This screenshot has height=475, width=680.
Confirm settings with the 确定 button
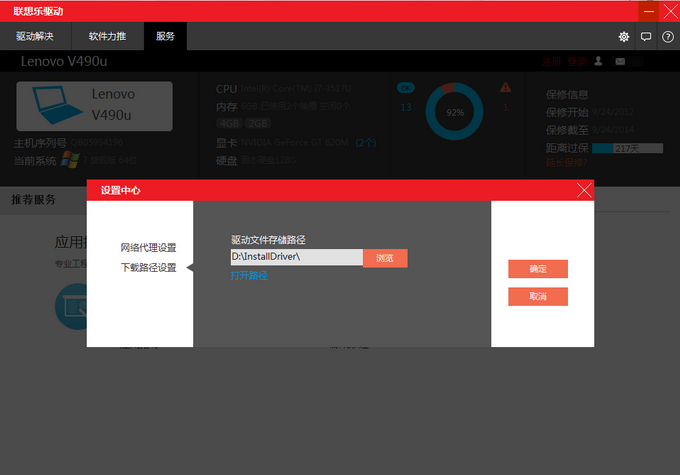[x=538, y=269]
